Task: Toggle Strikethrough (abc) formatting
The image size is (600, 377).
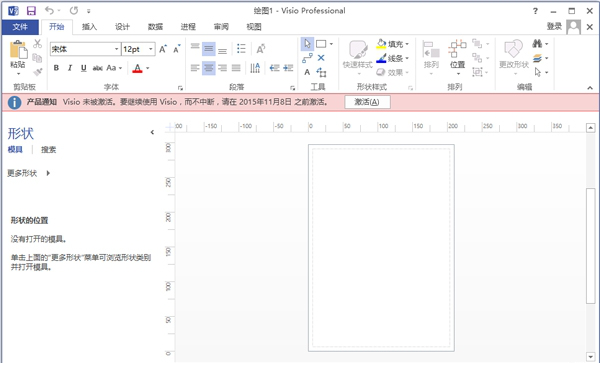Action: 98,68
